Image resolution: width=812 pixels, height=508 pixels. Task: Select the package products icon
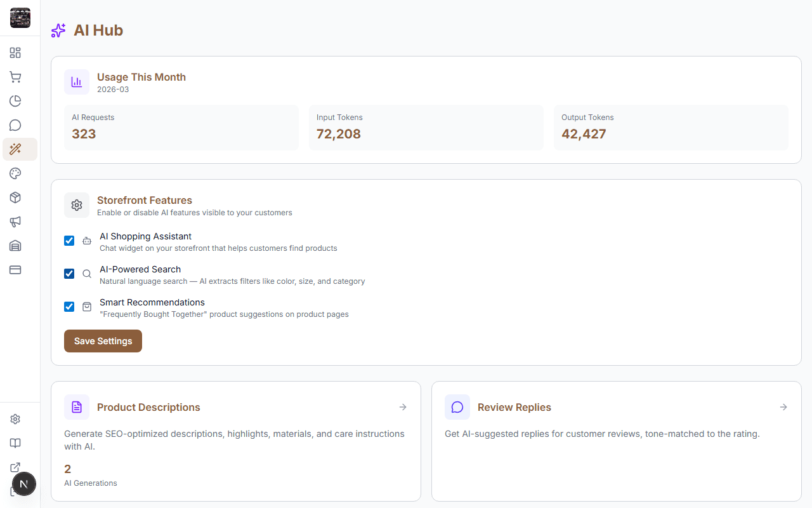(15, 197)
